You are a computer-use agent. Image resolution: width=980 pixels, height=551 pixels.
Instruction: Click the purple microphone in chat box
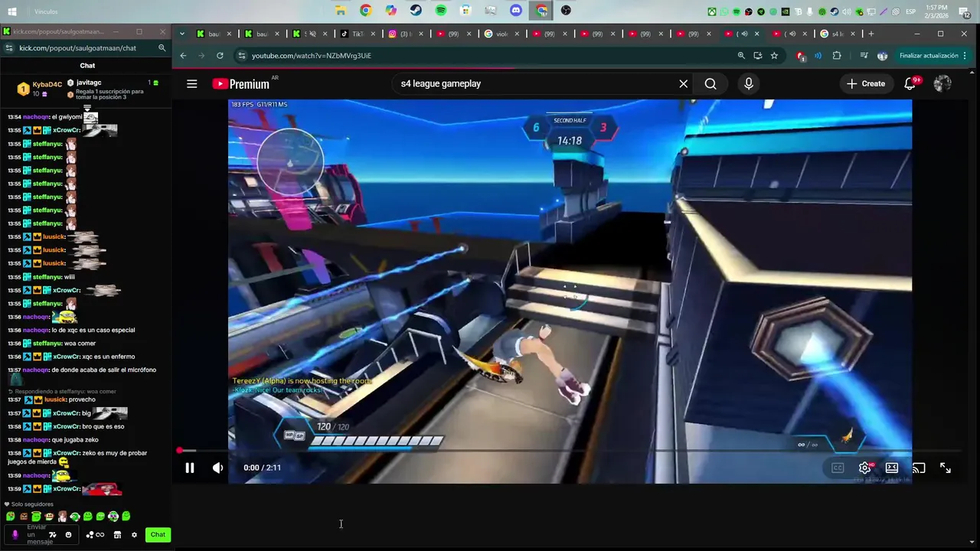coord(15,535)
